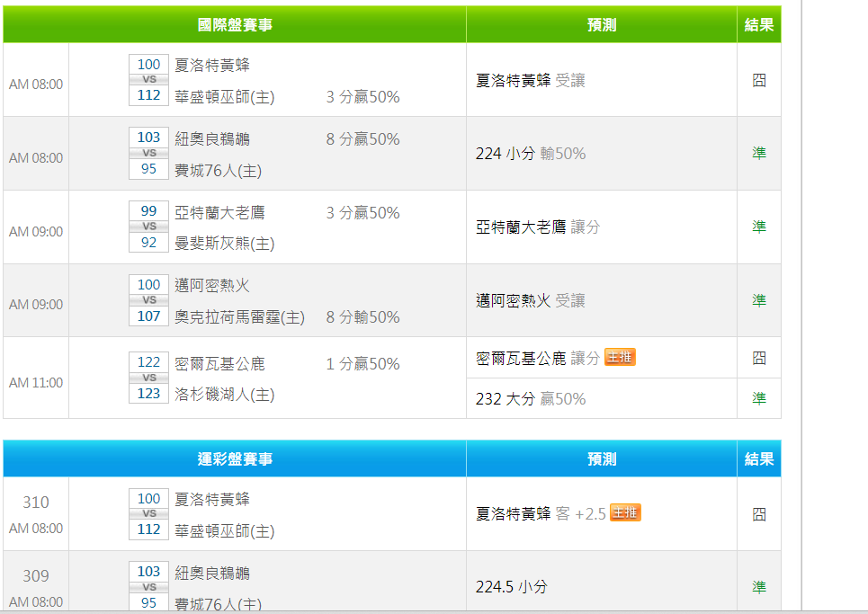
Task: Open the 奧克拉荷馬雷霆(主) team link
Action: pos(239,317)
